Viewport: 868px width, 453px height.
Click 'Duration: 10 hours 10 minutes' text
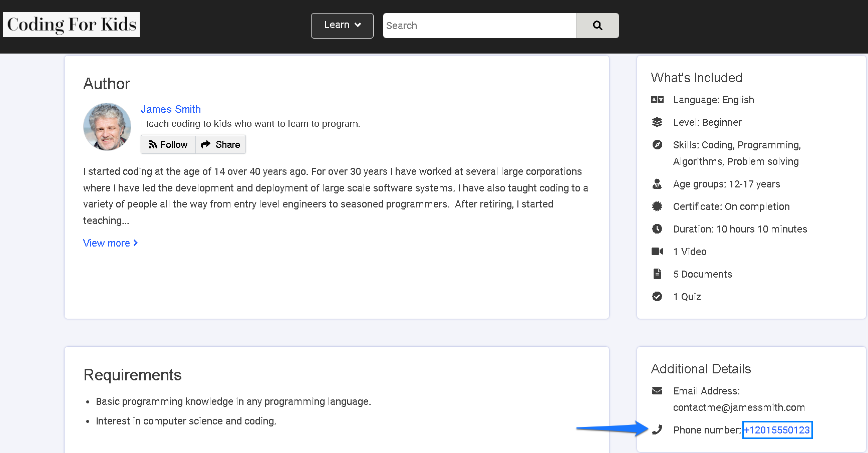pyautogui.click(x=740, y=229)
